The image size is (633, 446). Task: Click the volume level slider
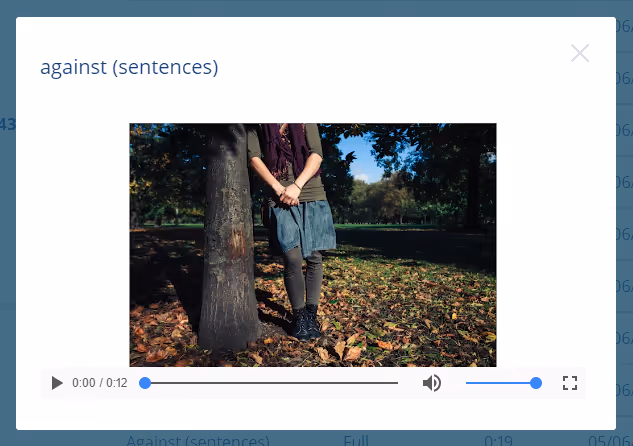503,383
